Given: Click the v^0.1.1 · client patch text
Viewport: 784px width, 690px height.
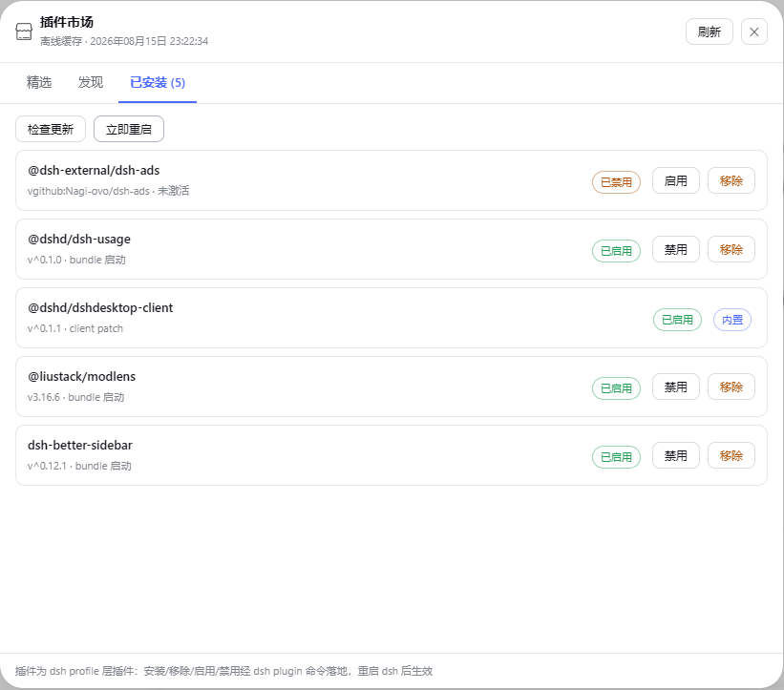Looking at the screenshot, I should 75,328.
